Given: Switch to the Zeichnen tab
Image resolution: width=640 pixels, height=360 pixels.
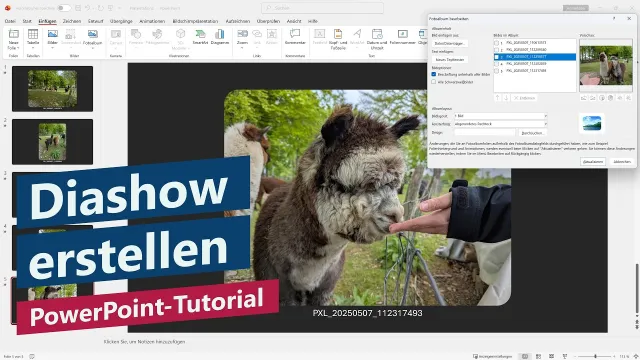Looking at the screenshot, I should [72, 21].
